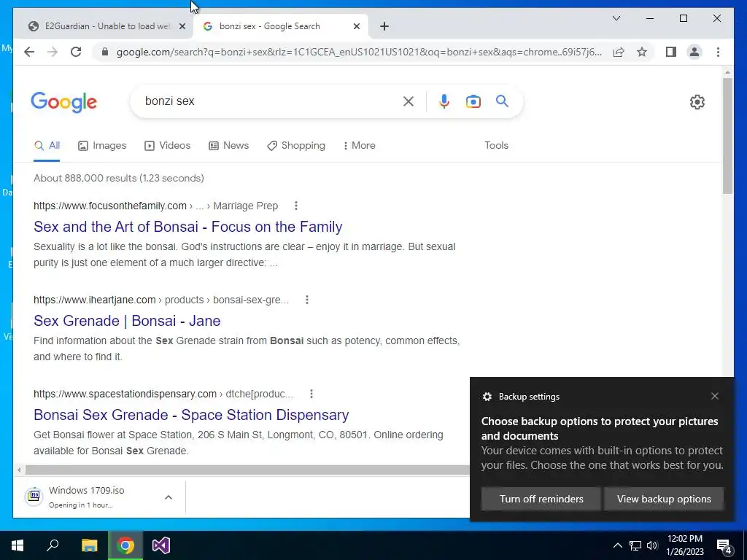Switch to Shopping results
The width and height of the screenshot is (747, 560).
tap(296, 146)
